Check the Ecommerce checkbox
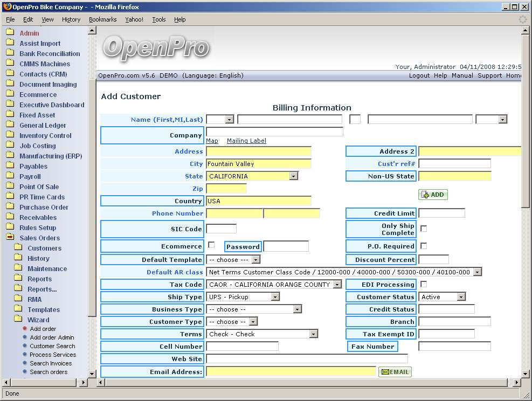The height and width of the screenshot is (401, 532). point(211,245)
